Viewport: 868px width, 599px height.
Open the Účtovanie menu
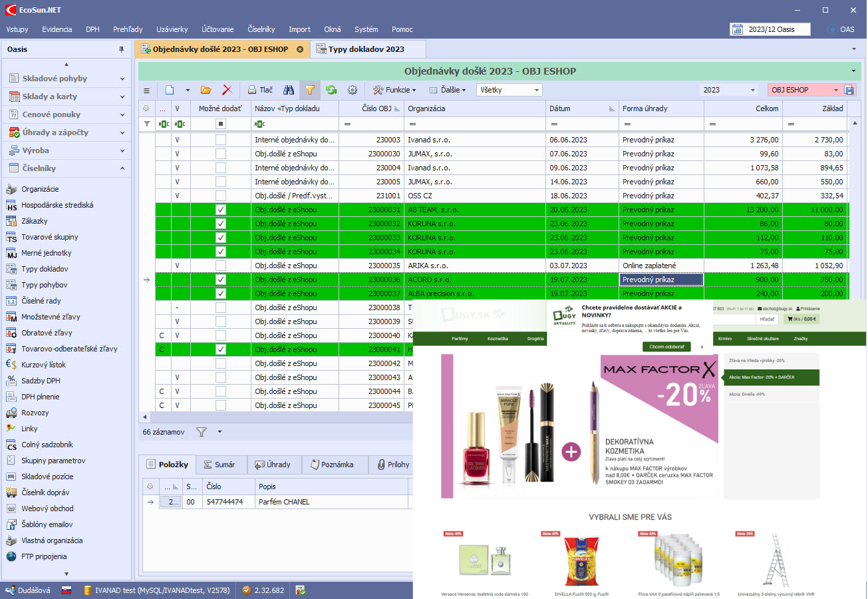[x=217, y=29]
